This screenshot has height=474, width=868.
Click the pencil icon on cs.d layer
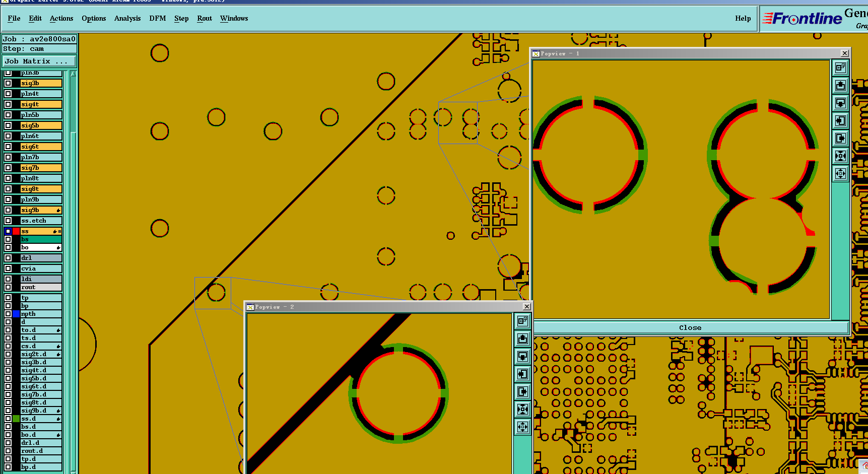click(x=58, y=346)
